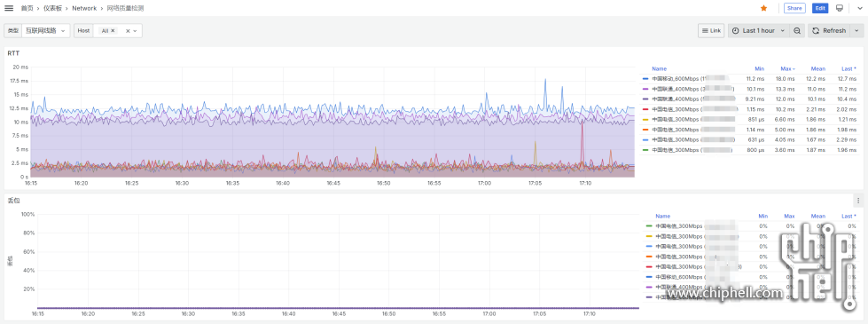Open the Last 1 hour time picker
The image size is (868, 324).
pos(758,31)
